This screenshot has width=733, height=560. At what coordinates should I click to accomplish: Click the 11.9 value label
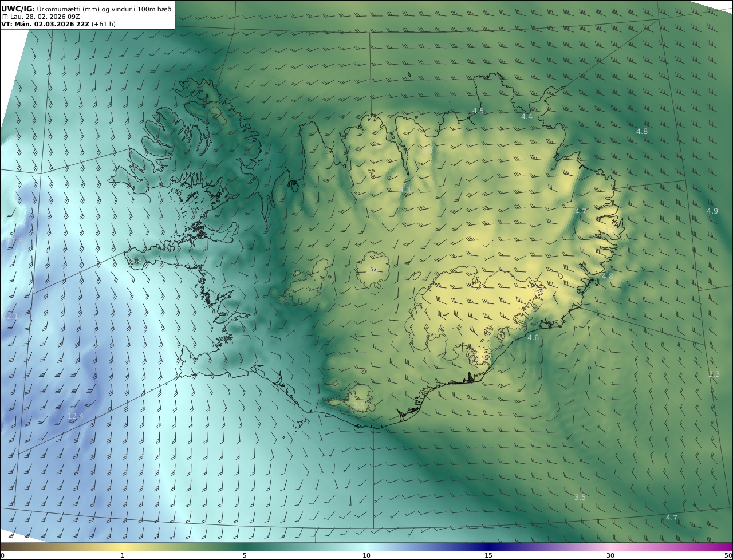(15, 242)
